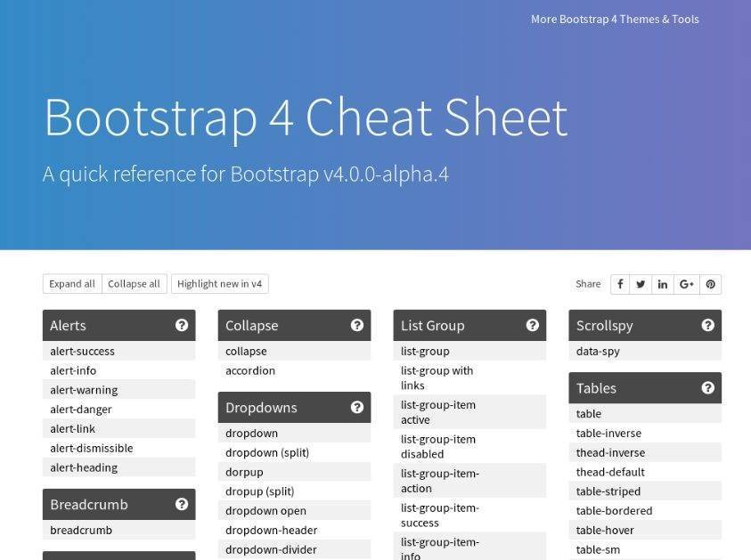The height and width of the screenshot is (560, 751).
Task: Select the dropdown (split) item
Action: 294,452
